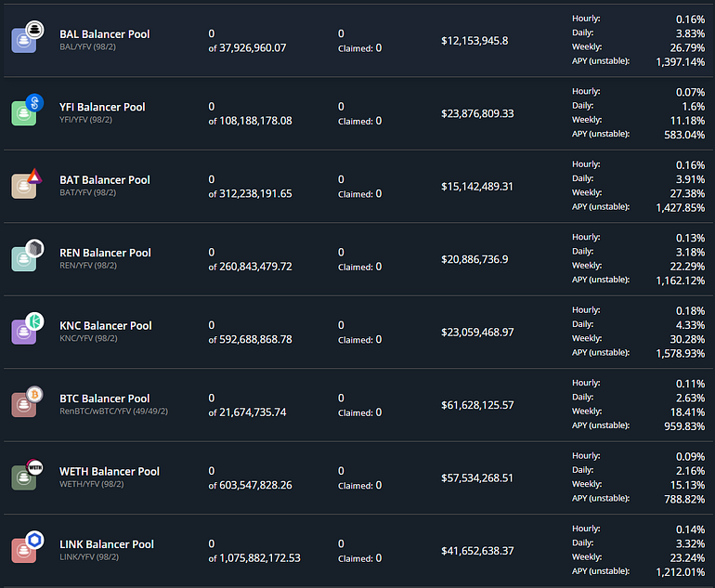Image resolution: width=715 pixels, height=588 pixels.
Task: Open the BAL Balancer Pool title
Action: tap(104, 34)
